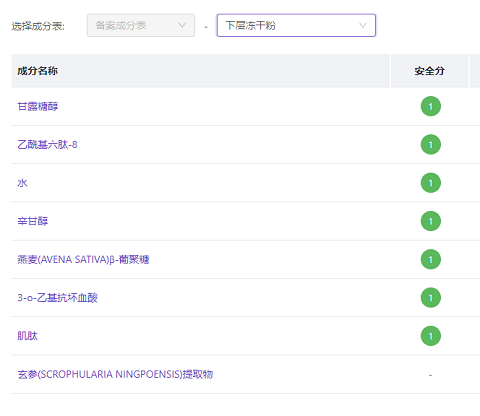This screenshot has height=416, width=480.
Task: Open the 3-o-乙基抗坏血酸 ingredient link
Action: click(58, 298)
